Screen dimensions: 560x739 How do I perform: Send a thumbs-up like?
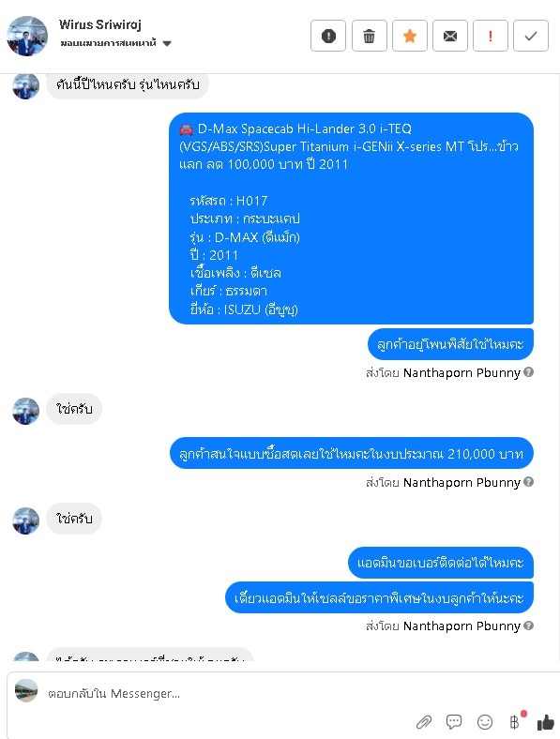pos(545,721)
